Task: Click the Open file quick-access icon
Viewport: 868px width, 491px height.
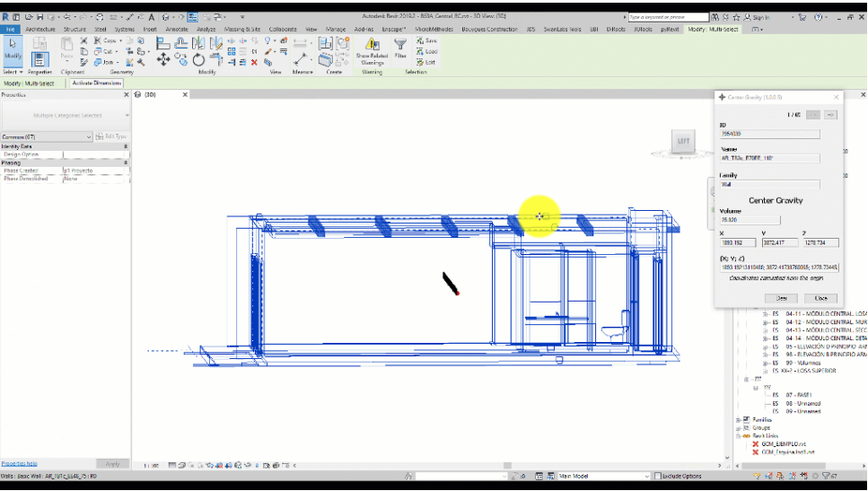Action: [29, 17]
